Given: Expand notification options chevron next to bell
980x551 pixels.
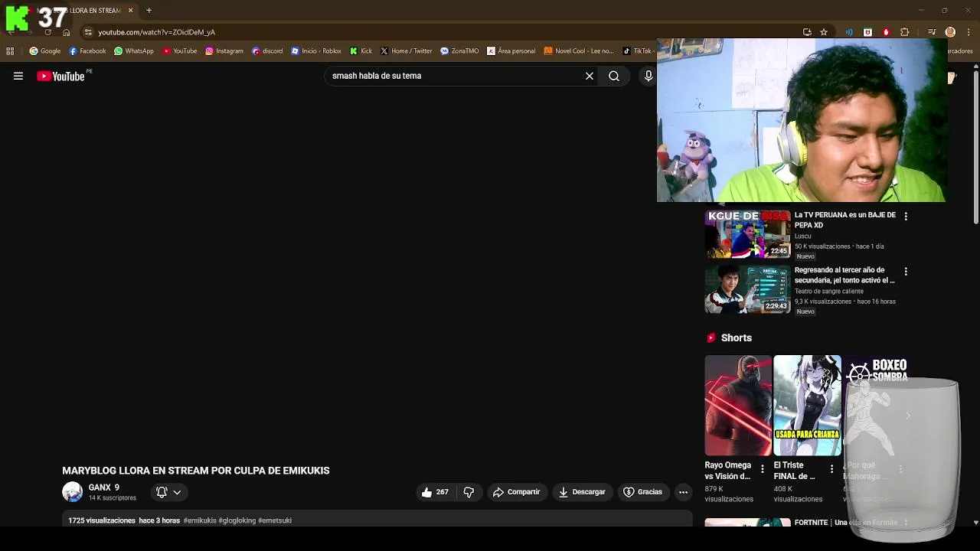Looking at the screenshot, I should click(x=177, y=492).
